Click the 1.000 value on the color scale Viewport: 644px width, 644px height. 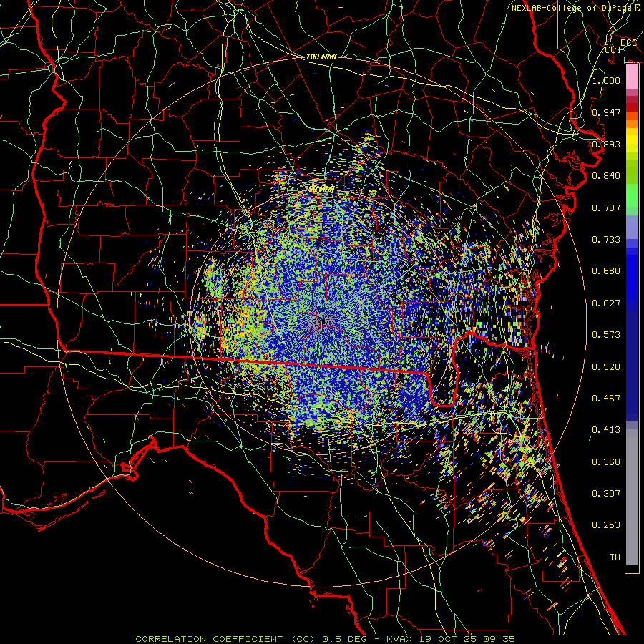pyautogui.click(x=606, y=80)
